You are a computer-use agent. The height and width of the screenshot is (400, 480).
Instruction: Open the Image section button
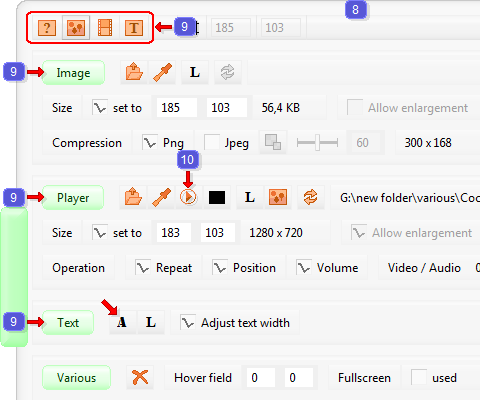pos(73,72)
